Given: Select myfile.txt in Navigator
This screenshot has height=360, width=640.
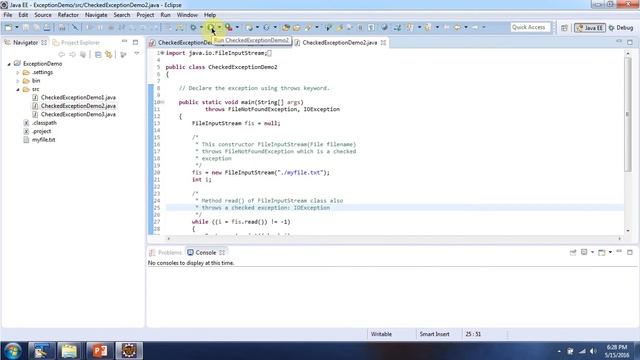Looking at the screenshot, I should tap(43, 140).
